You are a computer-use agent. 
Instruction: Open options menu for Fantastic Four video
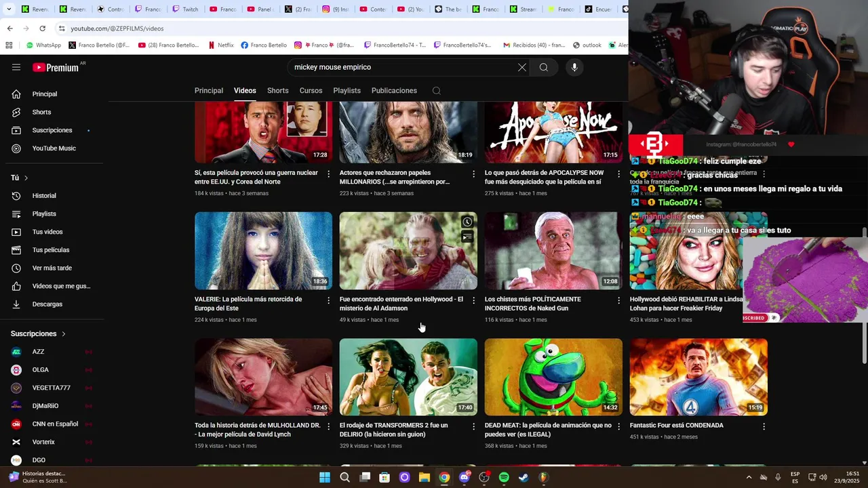pyautogui.click(x=764, y=426)
